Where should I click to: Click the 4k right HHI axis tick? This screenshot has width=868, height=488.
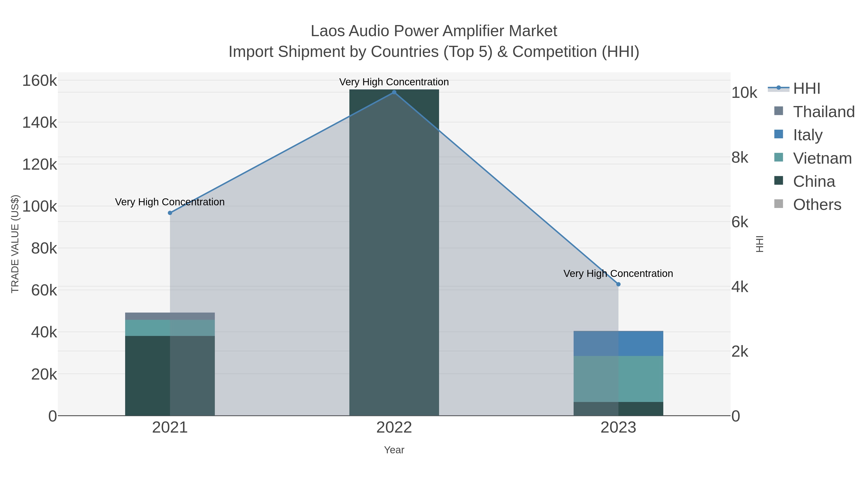740,287
